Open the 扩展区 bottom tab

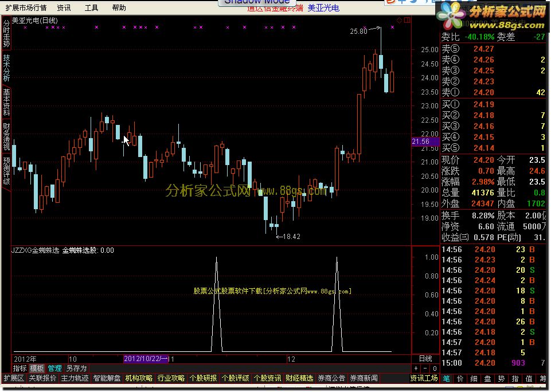14,378
